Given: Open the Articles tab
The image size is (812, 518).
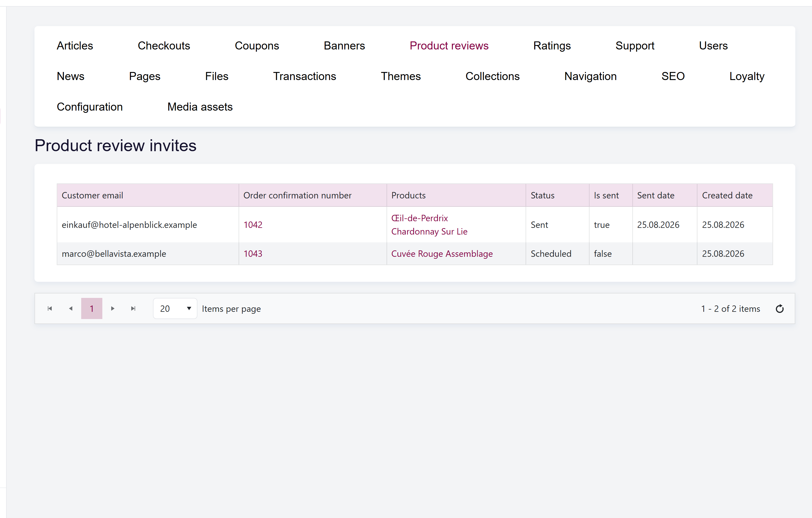Looking at the screenshot, I should point(75,46).
